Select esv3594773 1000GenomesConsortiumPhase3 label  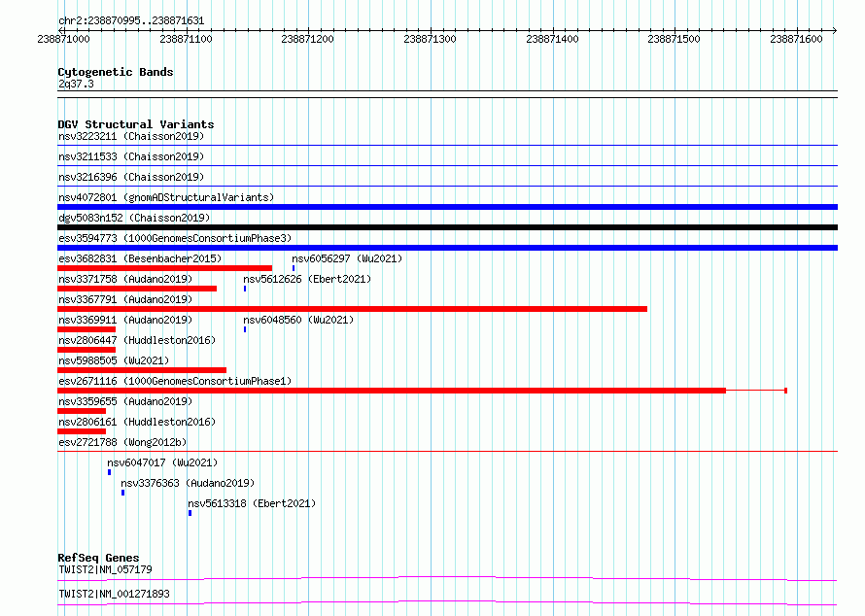coord(175,238)
